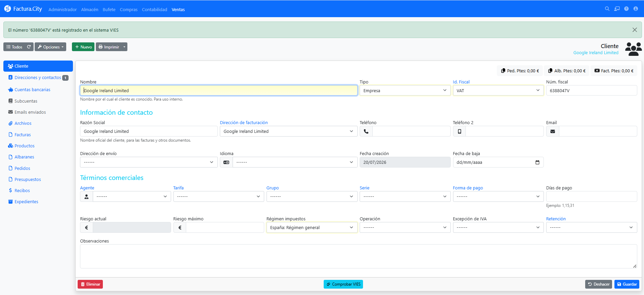The height and width of the screenshot is (295, 644).
Task: Click the Comprobar VIES button
Action: point(343,284)
